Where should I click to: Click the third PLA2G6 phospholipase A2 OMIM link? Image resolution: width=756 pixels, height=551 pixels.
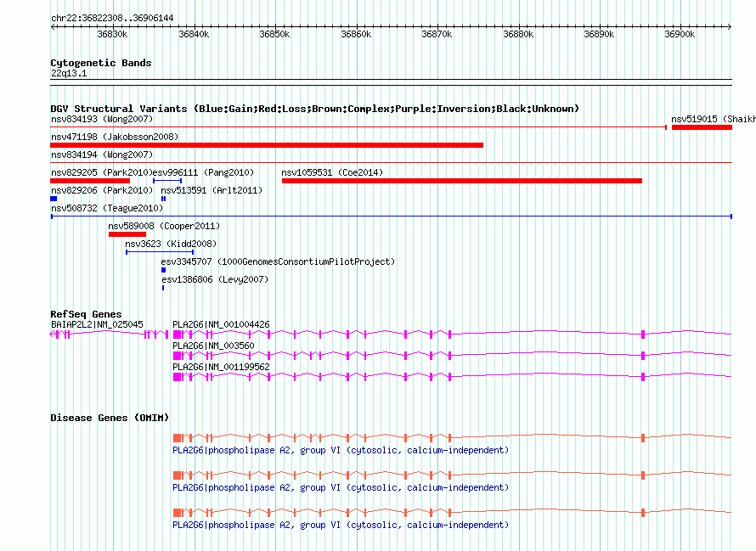[x=341, y=525]
